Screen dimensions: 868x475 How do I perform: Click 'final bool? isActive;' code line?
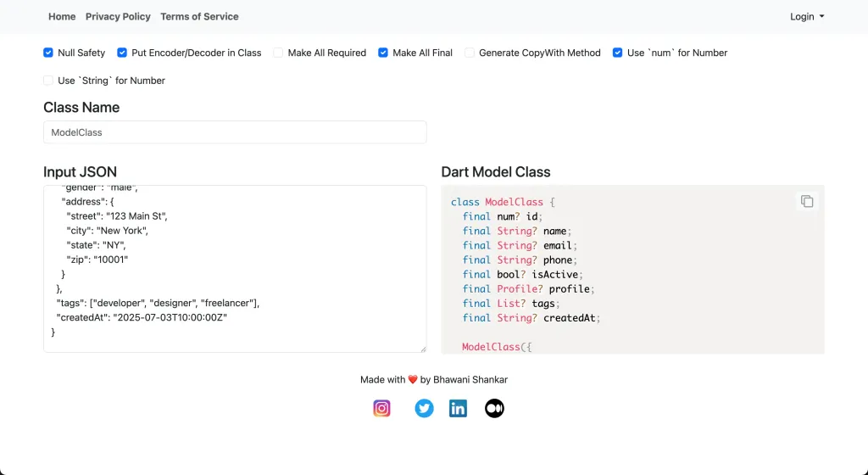(522, 274)
